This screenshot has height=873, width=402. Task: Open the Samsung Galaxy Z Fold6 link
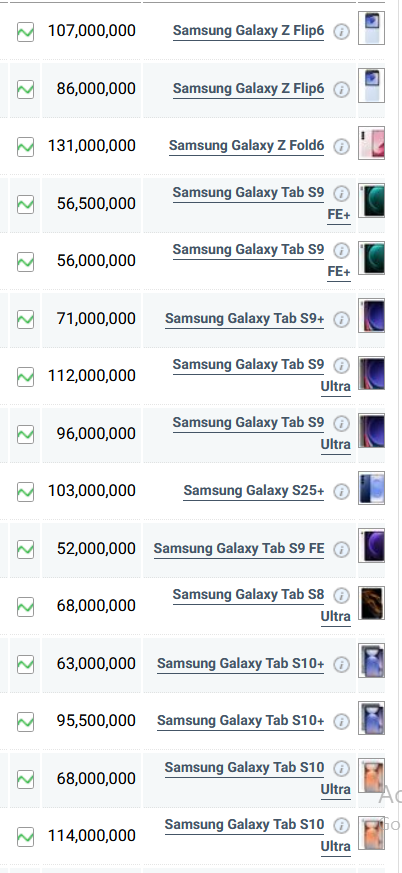[x=246, y=146]
